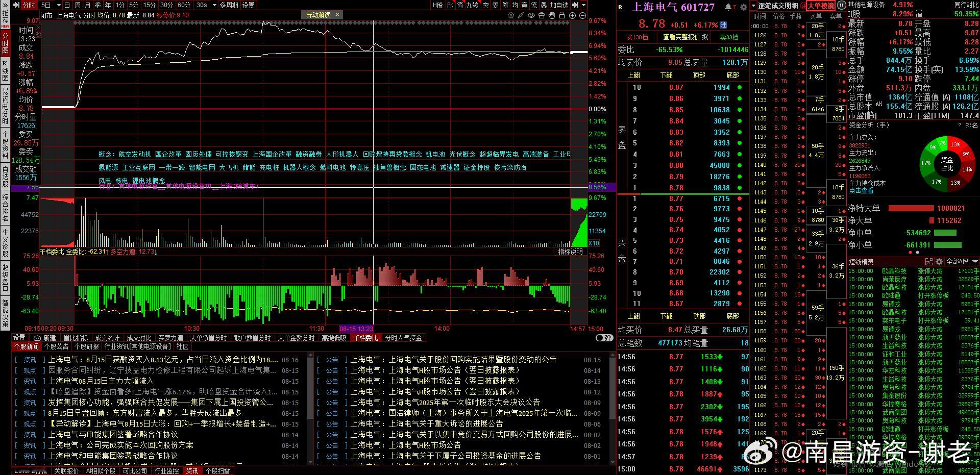Open settings gear in 短线精灵 panel
The image size is (980, 475).
939,262
